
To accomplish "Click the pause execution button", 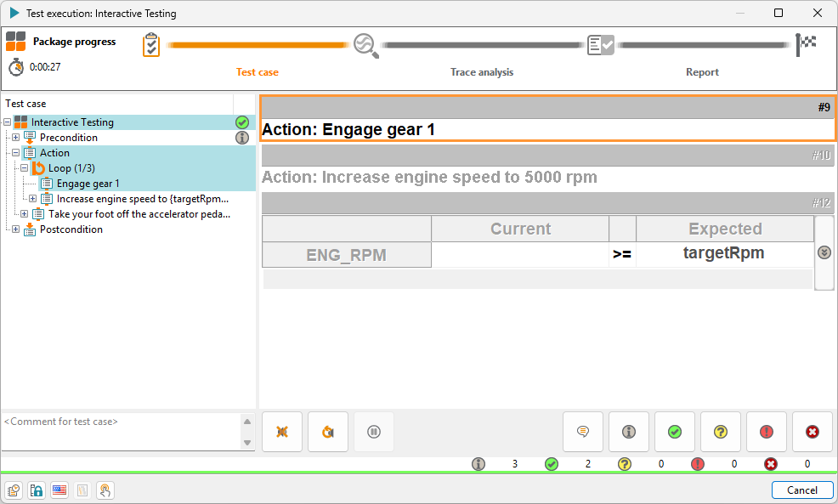I will pyautogui.click(x=374, y=432).
